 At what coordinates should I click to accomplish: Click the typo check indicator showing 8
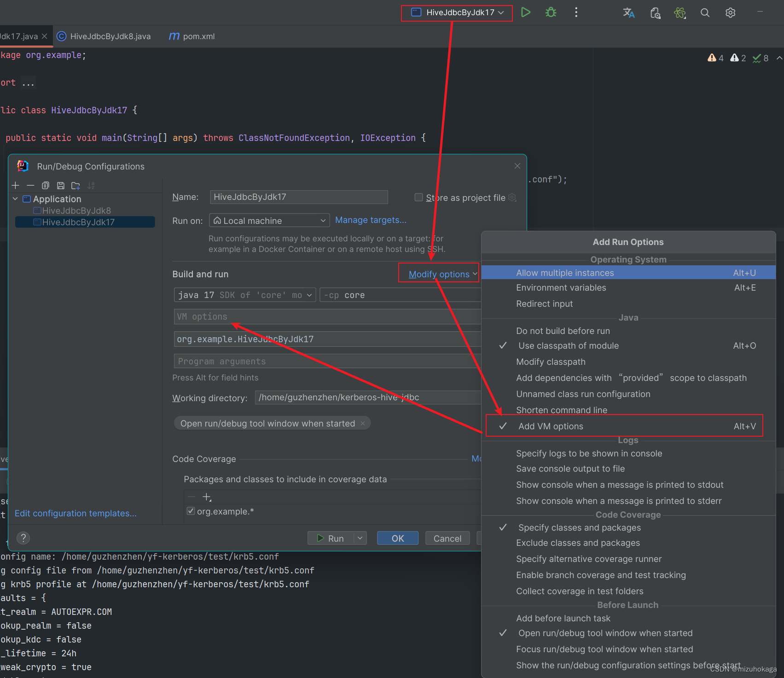(x=761, y=58)
